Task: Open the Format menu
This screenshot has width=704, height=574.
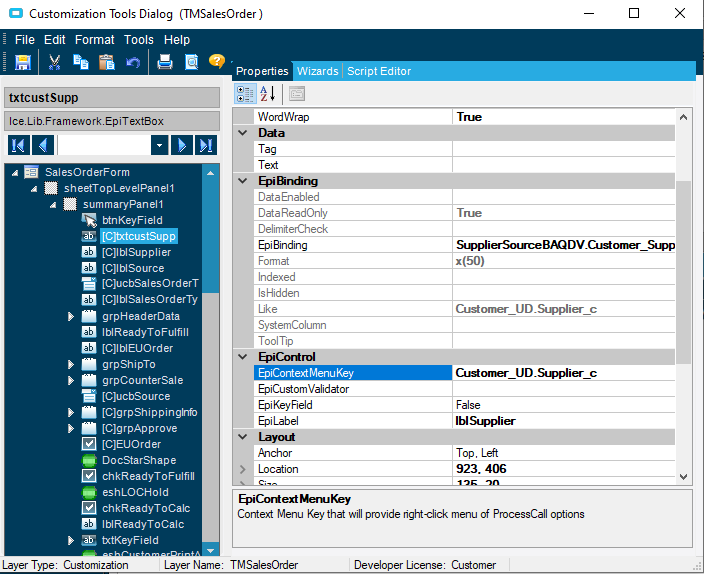Action: [x=94, y=40]
